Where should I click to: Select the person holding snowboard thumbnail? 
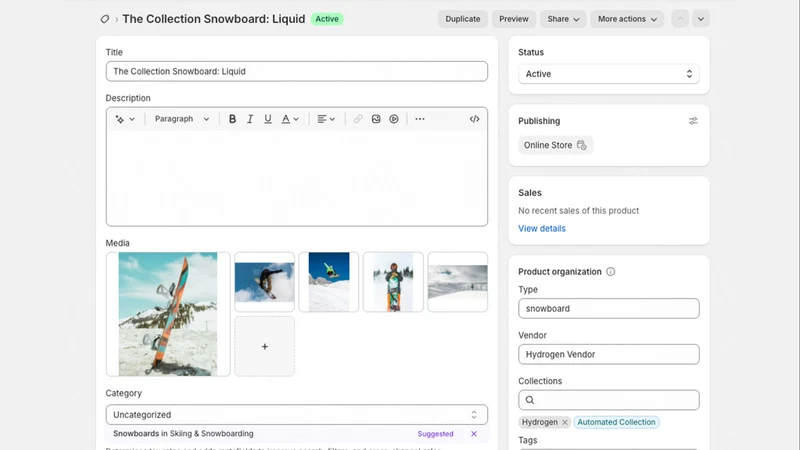[x=393, y=282]
